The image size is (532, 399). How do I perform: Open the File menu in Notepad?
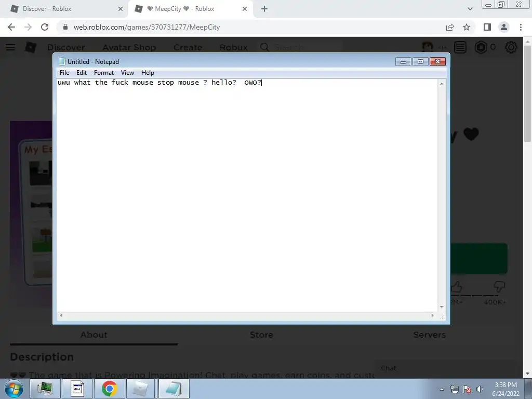pos(64,73)
